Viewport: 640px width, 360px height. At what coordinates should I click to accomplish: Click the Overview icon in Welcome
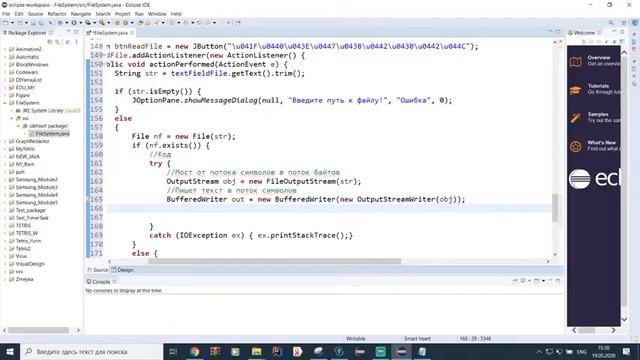pyautogui.click(x=576, y=62)
